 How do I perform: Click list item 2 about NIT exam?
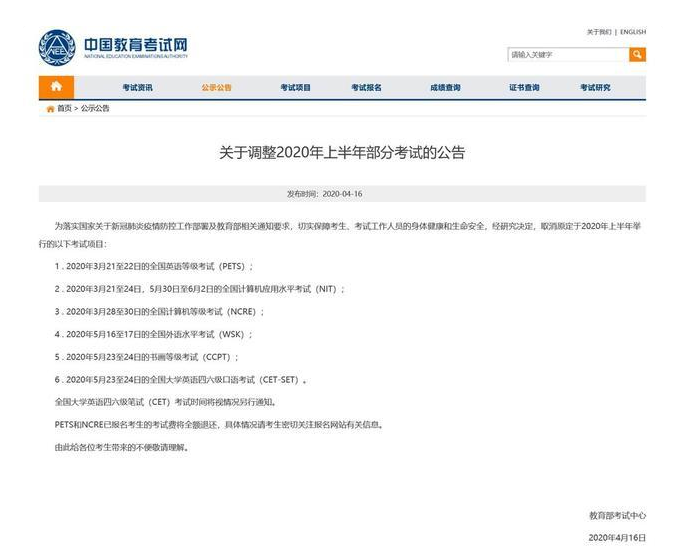point(200,289)
